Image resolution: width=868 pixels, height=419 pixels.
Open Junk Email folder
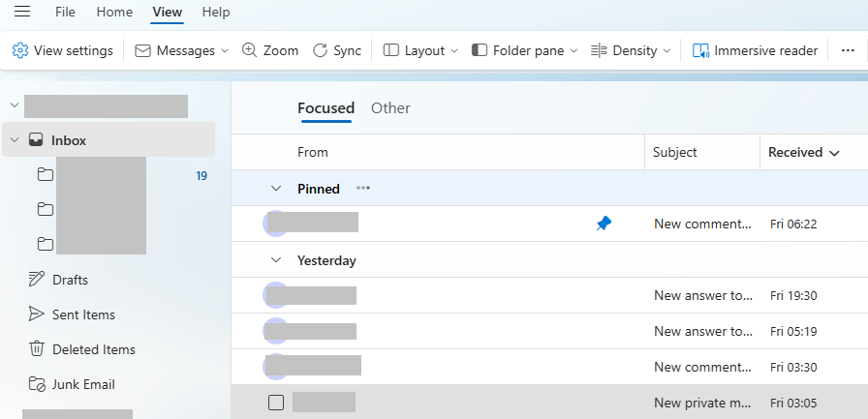tap(72, 384)
